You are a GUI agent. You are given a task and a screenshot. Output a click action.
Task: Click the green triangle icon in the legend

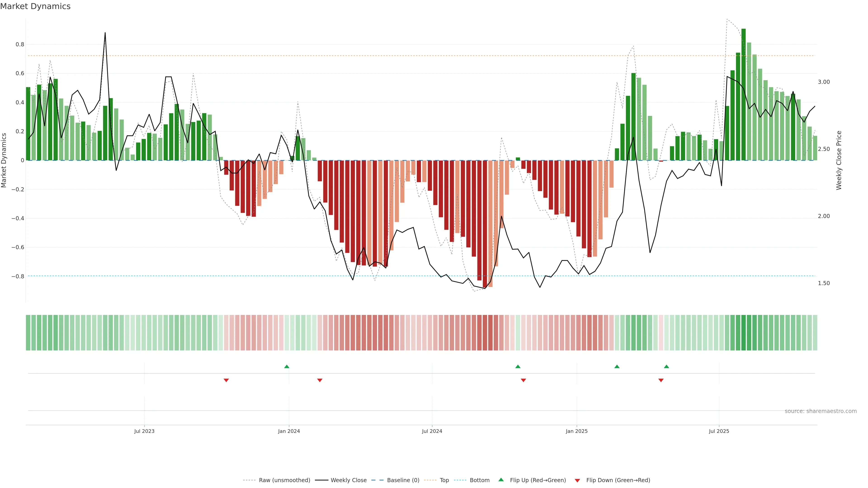(x=501, y=480)
